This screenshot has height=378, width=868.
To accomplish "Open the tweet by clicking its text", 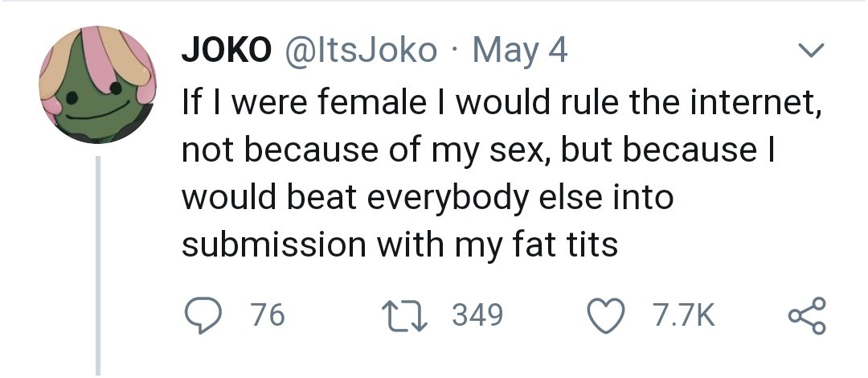I will pyautogui.click(x=482, y=173).
